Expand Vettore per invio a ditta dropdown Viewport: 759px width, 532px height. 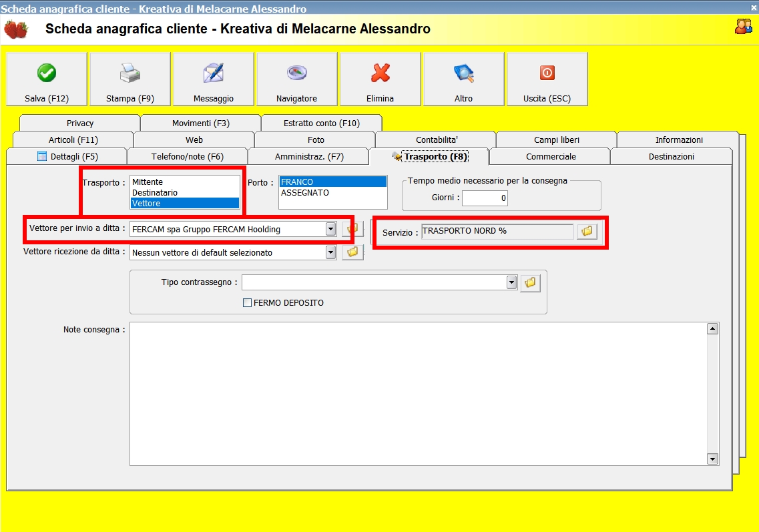click(330, 229)
